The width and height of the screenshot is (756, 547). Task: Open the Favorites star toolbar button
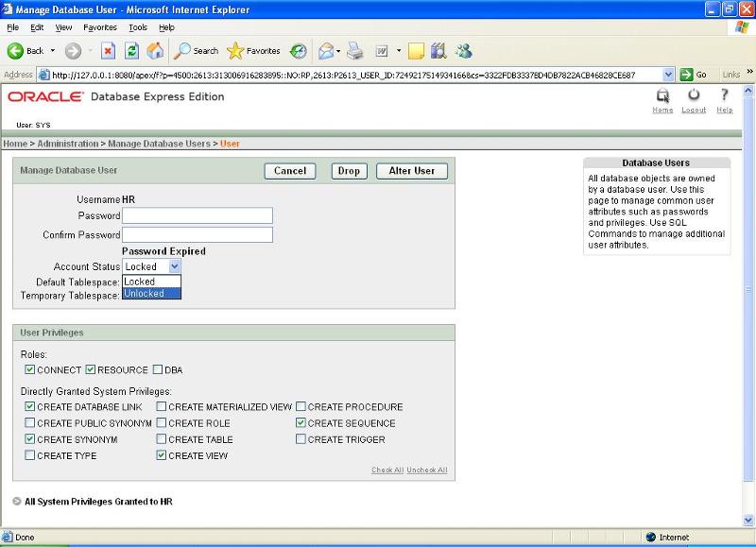point(253,51)
